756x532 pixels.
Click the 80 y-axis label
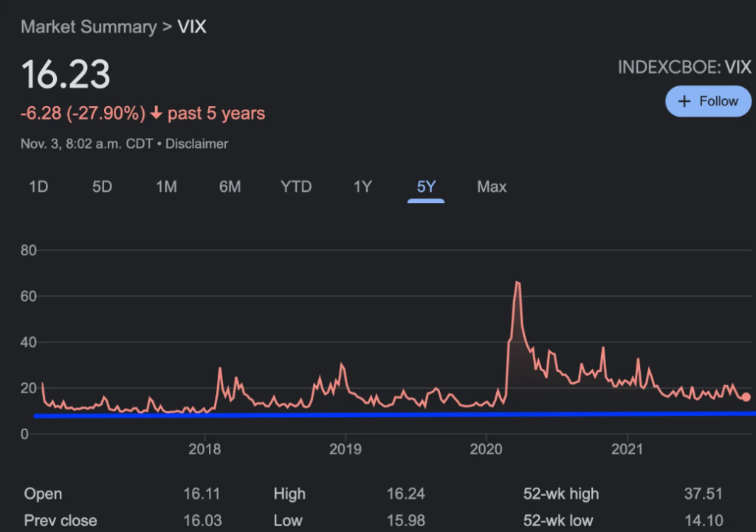pyautogui.click(x=29, y=250)
